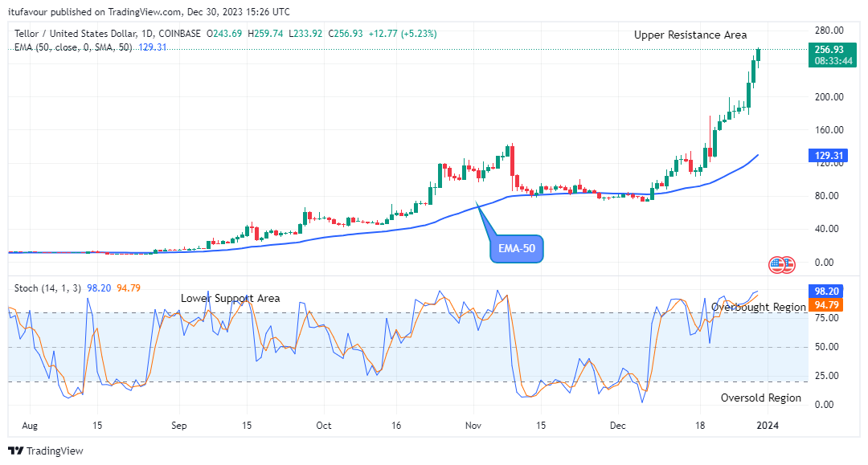Select the EMA-50 callout label
The height and width of the screenshot is (465, 868).
coord(517,249)
